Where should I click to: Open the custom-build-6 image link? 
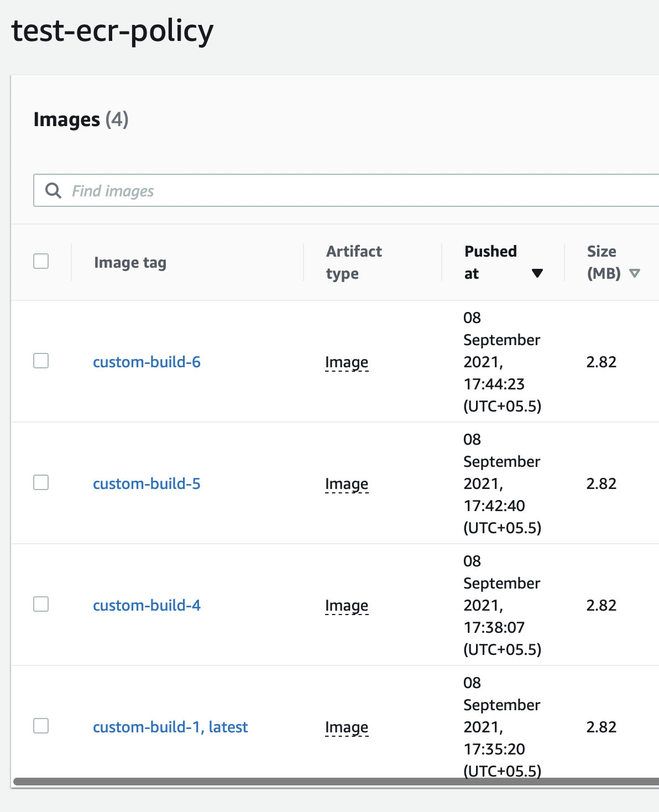pos(147,362)
